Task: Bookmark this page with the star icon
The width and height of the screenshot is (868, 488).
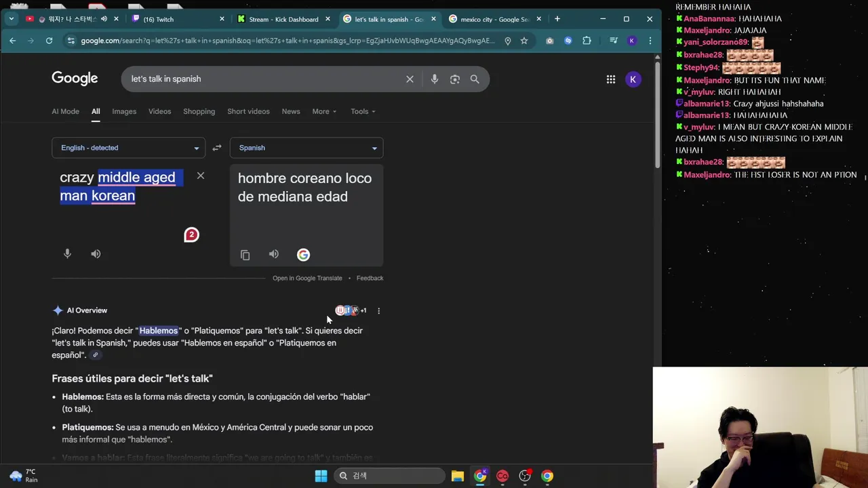Action: click(x=524, y=41)
